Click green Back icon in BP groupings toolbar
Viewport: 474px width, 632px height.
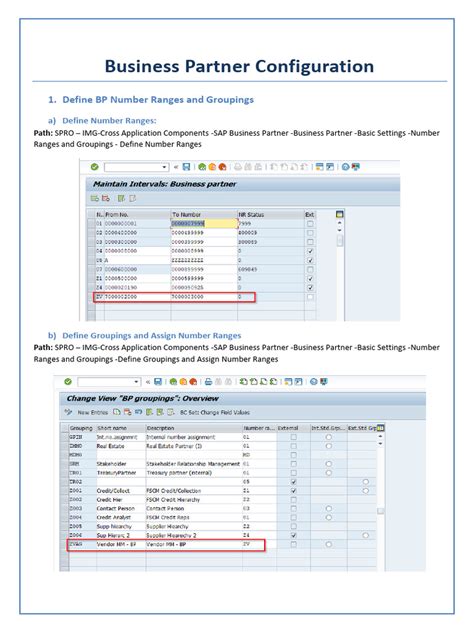173,382
